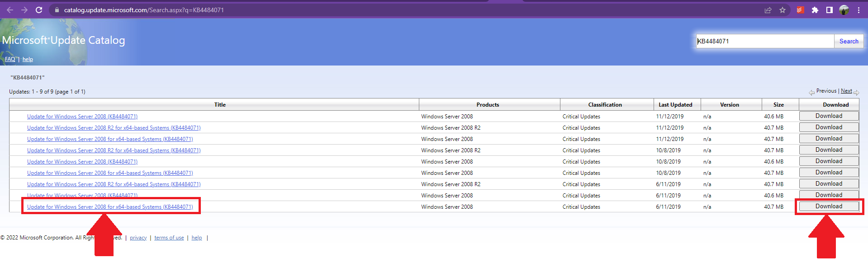Image resolution: width=868 pixels, height=267 pixels.
Task: Click the 40.6 MB size in first row
Action: (773, 117)
